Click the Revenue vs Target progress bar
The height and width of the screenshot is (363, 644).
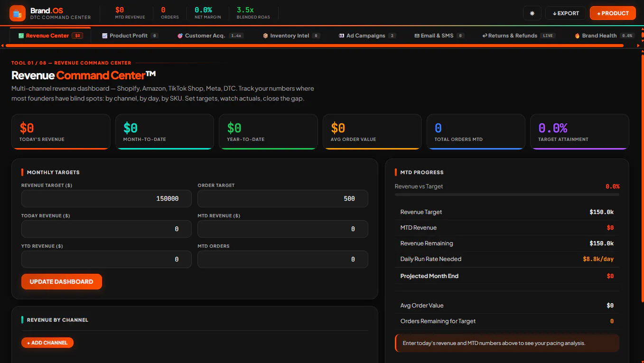click(507, 195)
